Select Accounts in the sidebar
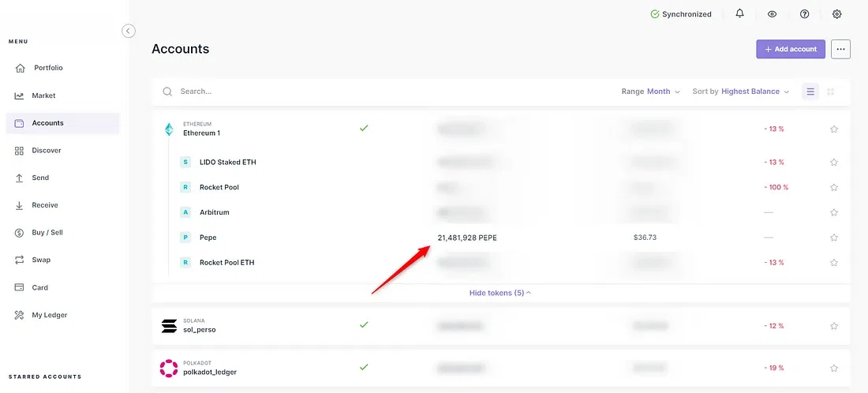Screen dimensions: 868x393 (x=62, y=123)
